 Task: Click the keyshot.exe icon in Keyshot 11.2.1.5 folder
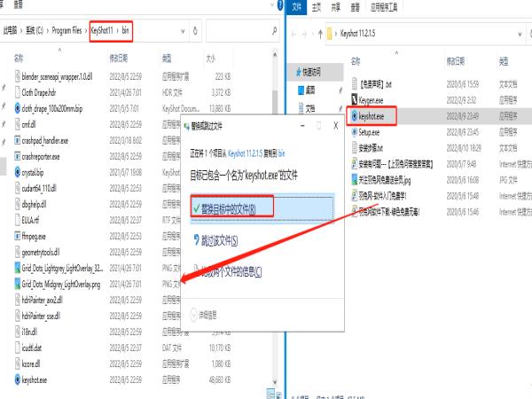(354, 116)
